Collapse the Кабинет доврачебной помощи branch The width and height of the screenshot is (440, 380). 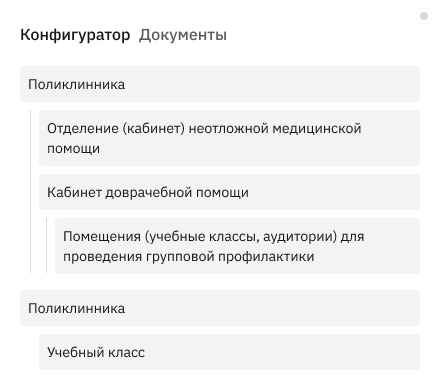point(229,192)
